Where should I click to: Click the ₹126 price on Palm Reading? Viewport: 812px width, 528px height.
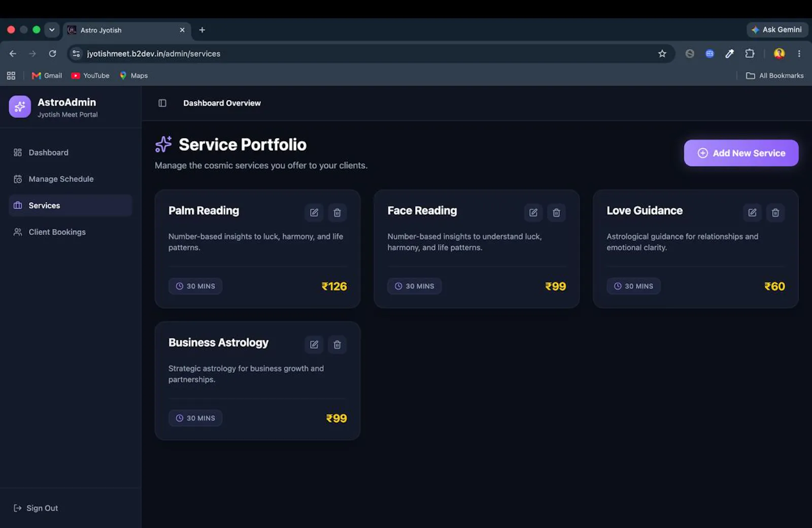pyautogui.click(x=334, y=286)
